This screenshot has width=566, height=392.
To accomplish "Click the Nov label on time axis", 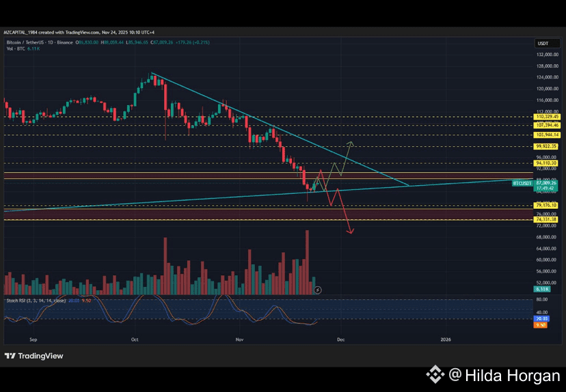I will coord(239,339).
